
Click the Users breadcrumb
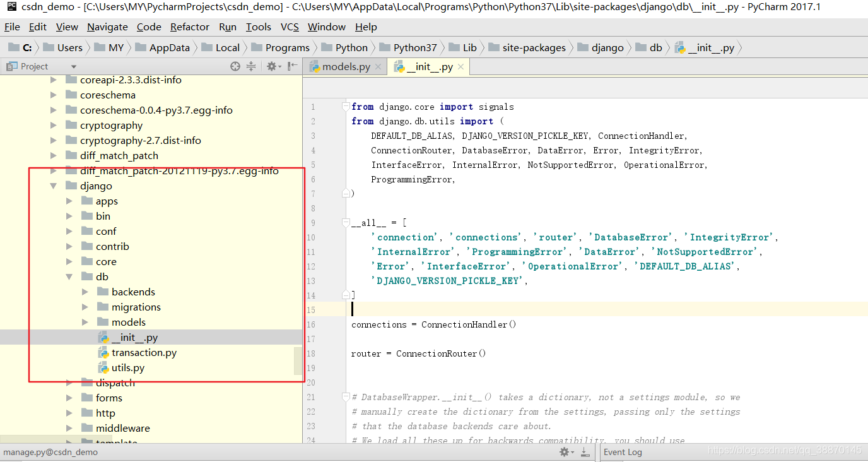(63, 48)
